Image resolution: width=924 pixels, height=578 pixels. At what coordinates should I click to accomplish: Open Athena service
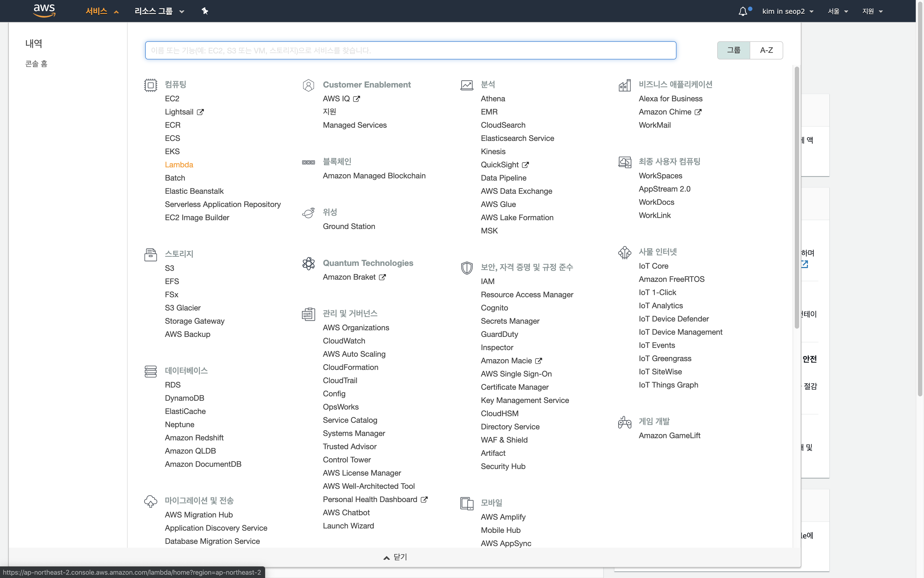coord(493,99)
